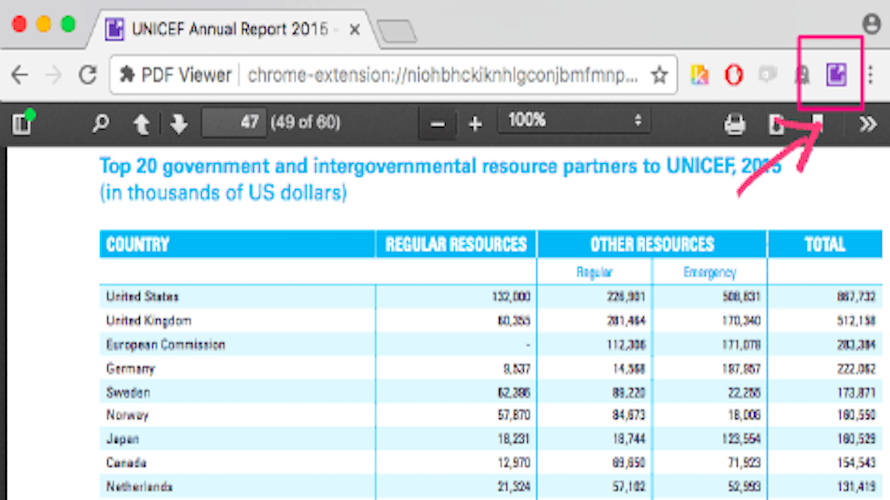Click the page number field showing 47
The image size is (890, 500).
[x=234, y=123]
